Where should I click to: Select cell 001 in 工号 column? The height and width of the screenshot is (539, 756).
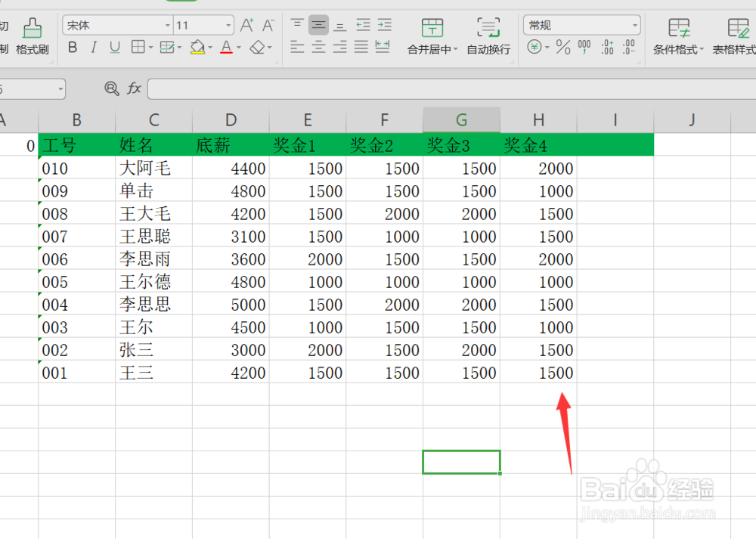[x=76, y=372]
